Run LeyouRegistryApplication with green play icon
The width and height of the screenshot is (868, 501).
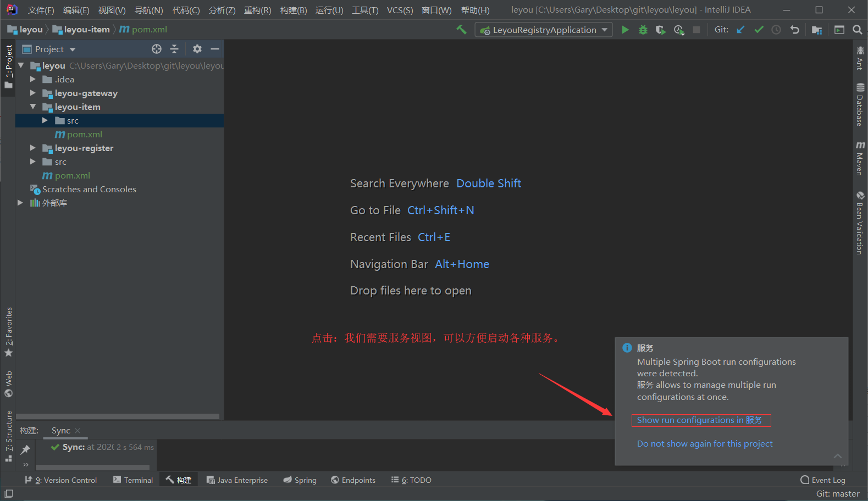pyautogui.click(x=625, y=30)
